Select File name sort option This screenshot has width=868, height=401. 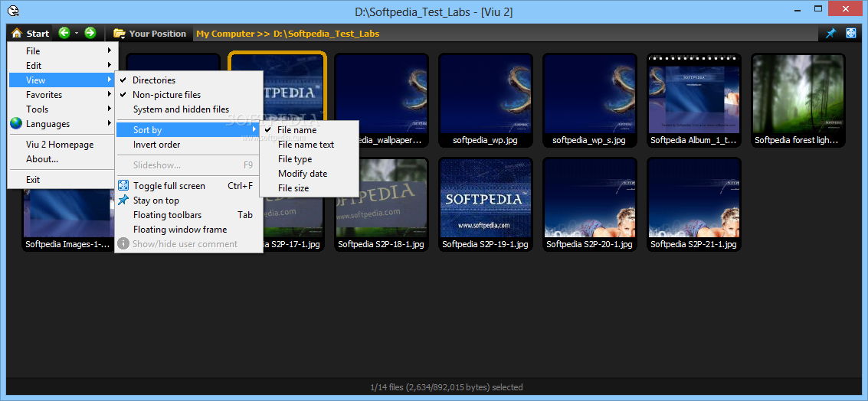[309, 130]
